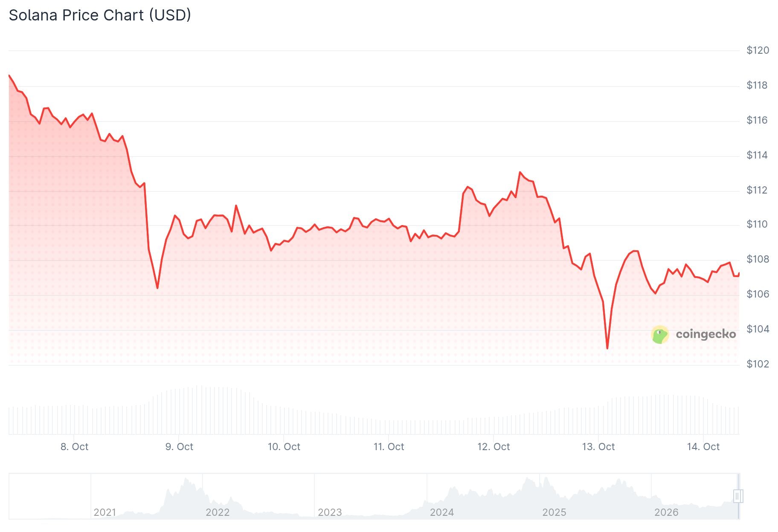Click the 14. Oct date label
Screen dimensions: 778x532
point(703,447)
